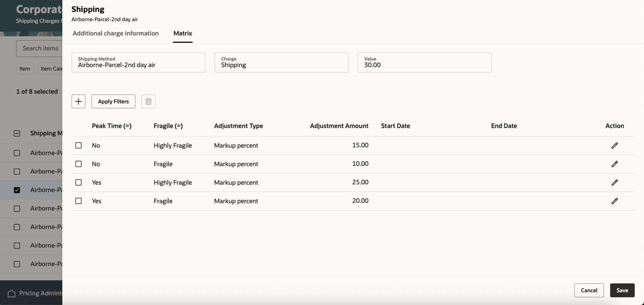Click the Cancel button
This screenshot has height=305, width=644.
(589, 290)
